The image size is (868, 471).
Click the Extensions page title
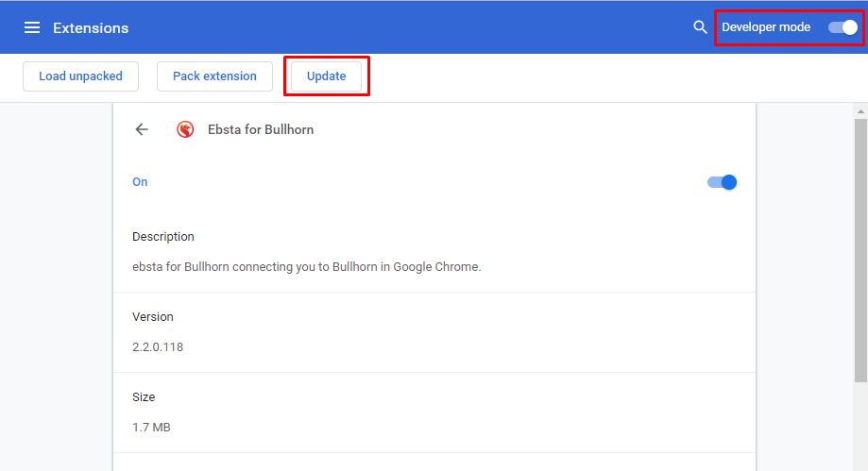91,28
